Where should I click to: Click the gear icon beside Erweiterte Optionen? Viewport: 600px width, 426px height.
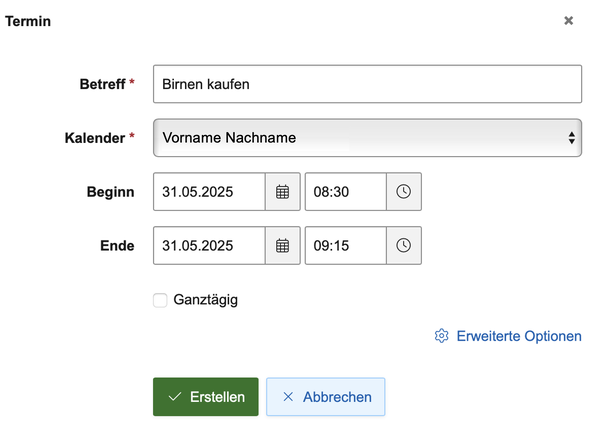441,336
